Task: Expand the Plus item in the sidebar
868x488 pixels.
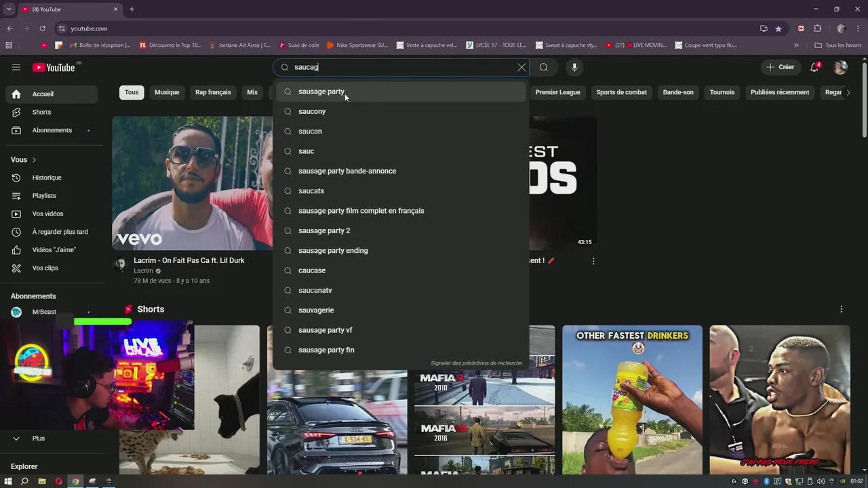Action: [x=52, y=439]
